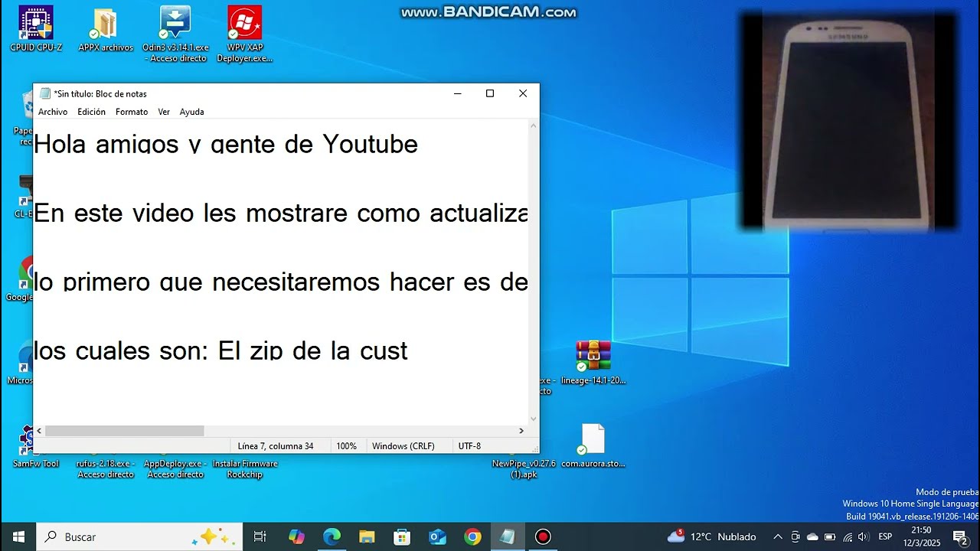Viewport: 980px width, 551px height.
Task: Close the Bloc de notas window
Action: (x=523, y=93)
